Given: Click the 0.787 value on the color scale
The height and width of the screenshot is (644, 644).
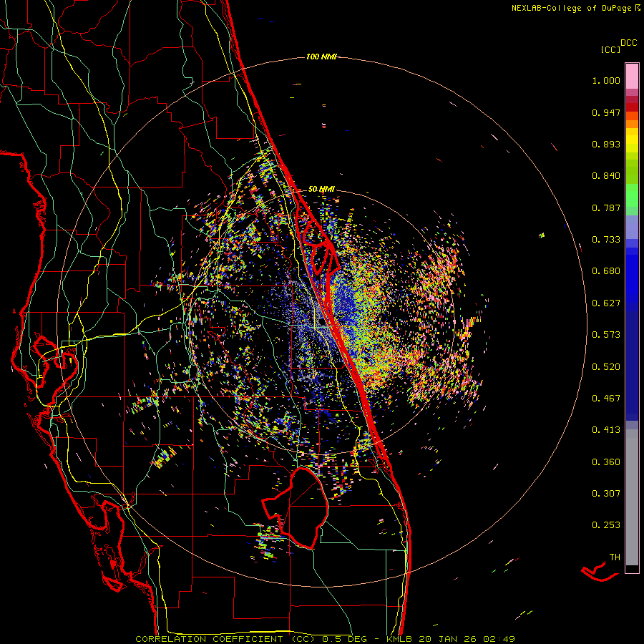Looking at the screenshot, I should [x=606, y=208].
